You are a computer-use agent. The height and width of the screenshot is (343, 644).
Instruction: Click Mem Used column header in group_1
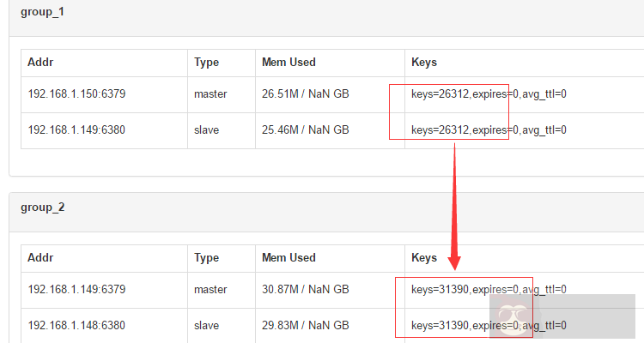click(289, 63)
